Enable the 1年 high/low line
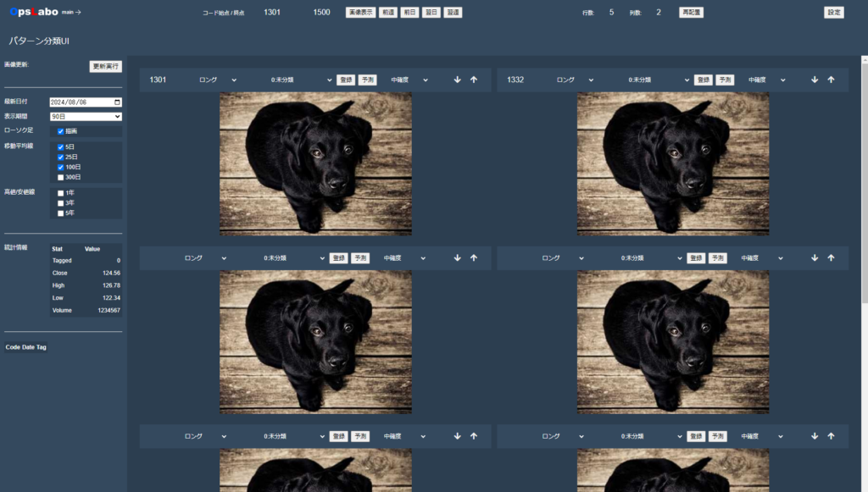This screenshot has width=868, height=492. click(x=60, y=193)
